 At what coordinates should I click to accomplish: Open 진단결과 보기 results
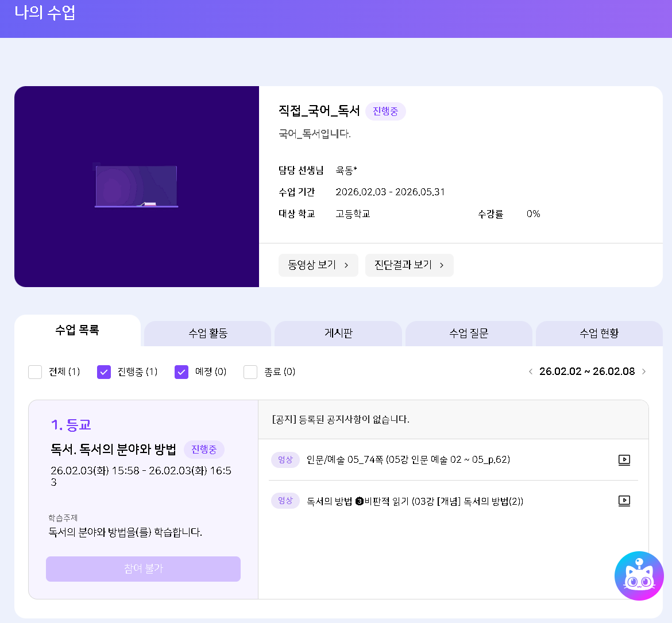[409, 265]
